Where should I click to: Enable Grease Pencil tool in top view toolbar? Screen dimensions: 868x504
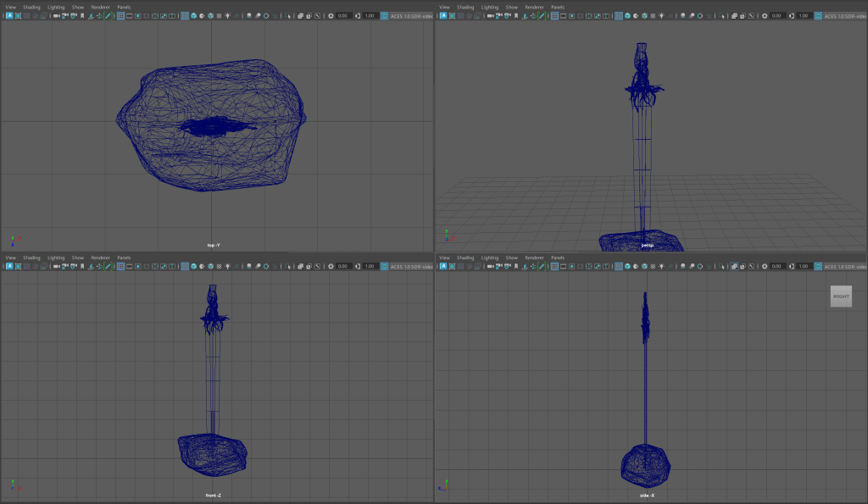tap(108, 16)
